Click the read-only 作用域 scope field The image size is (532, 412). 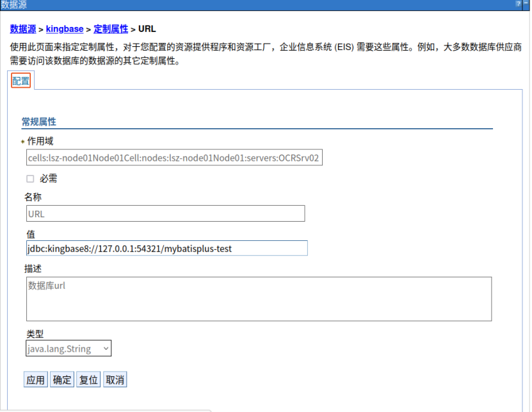[x=173, y=157]
